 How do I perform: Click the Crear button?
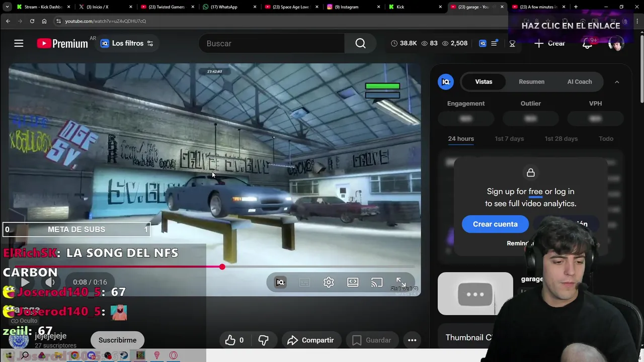550,43
